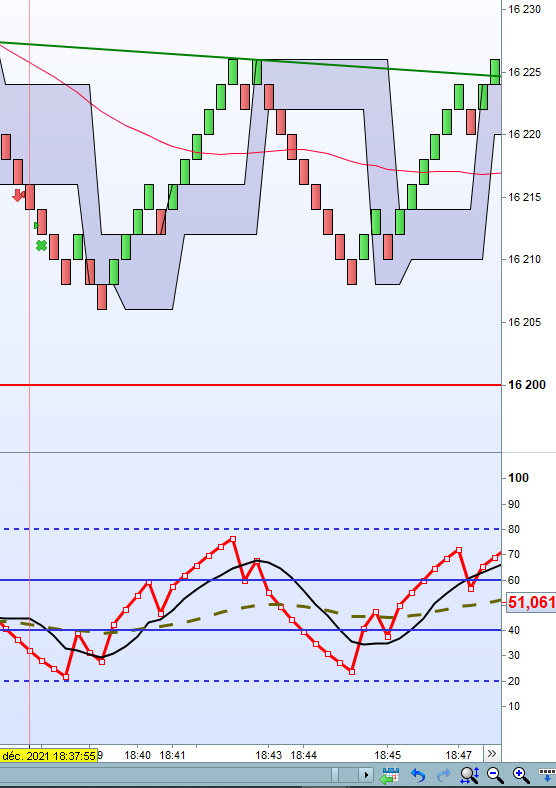The image size is (556, 788).
Task: Click the 18:45 time axis label
Action: click(x=388, y=755)
